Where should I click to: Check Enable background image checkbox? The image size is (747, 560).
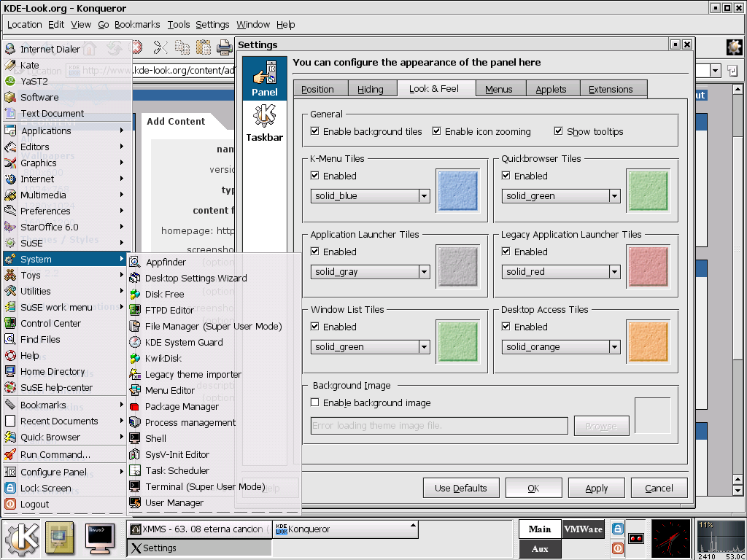pos(314,402)
